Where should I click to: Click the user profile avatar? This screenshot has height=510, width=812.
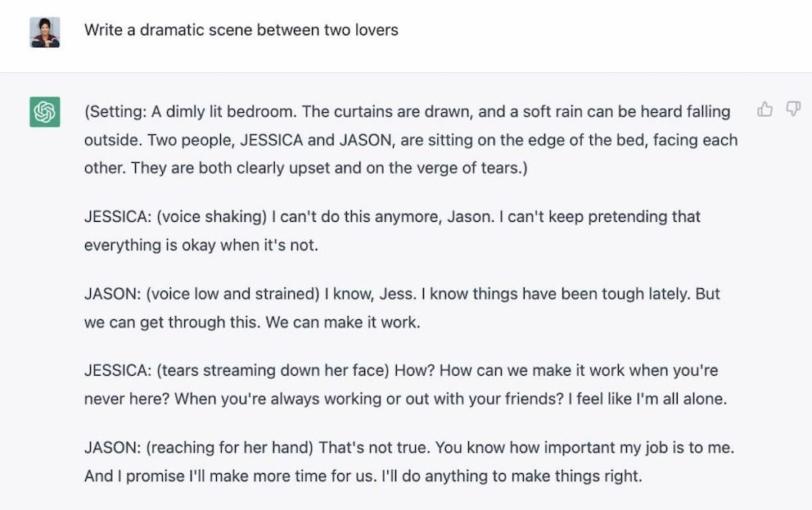(x=44, y=32)
